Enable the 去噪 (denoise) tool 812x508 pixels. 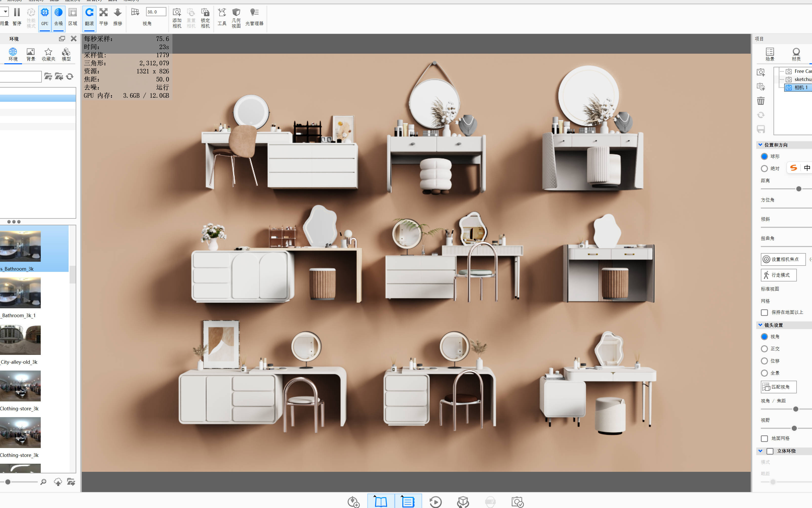pos(58,16)
